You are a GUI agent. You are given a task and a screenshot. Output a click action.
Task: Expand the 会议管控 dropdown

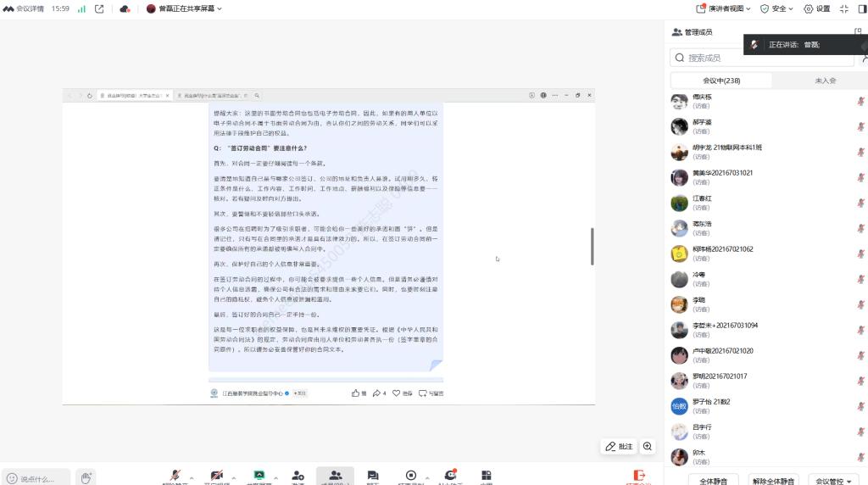click(x=834, y=481)
